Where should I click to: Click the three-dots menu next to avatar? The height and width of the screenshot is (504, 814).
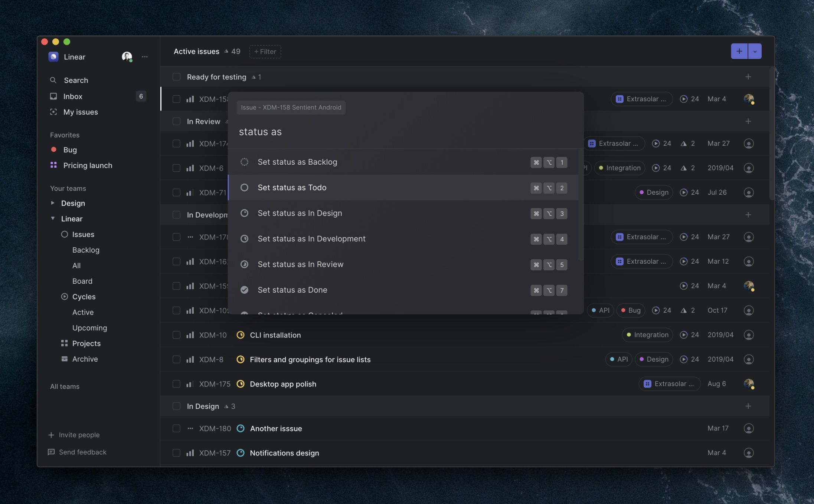pyautogui.click(x=145, y=57)
